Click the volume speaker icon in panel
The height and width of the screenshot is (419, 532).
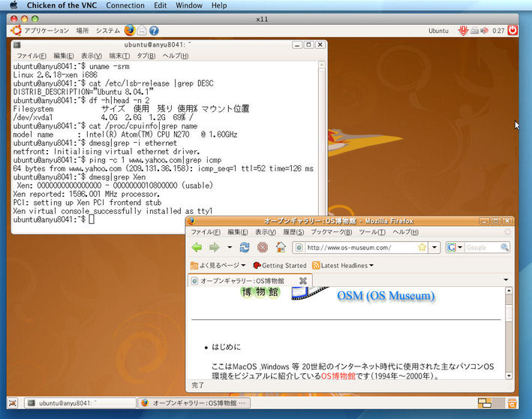click(x=485, y=31)
